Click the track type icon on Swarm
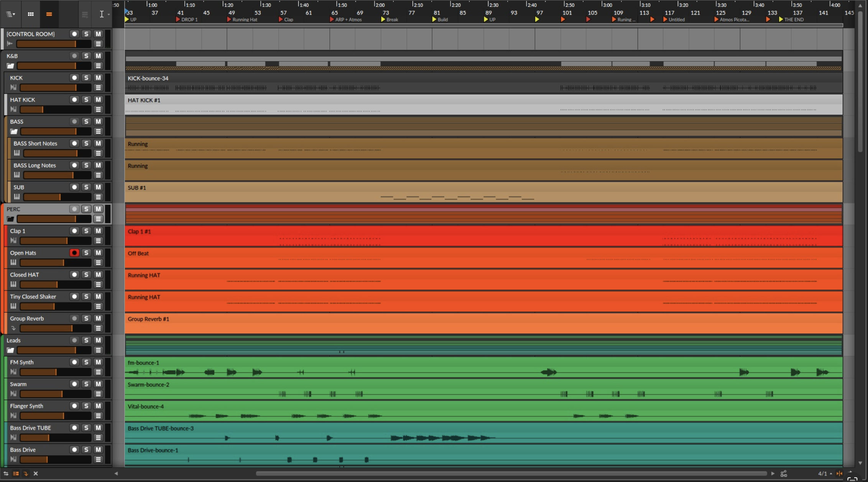Screen dimensions: 868x482 [13, 394]
